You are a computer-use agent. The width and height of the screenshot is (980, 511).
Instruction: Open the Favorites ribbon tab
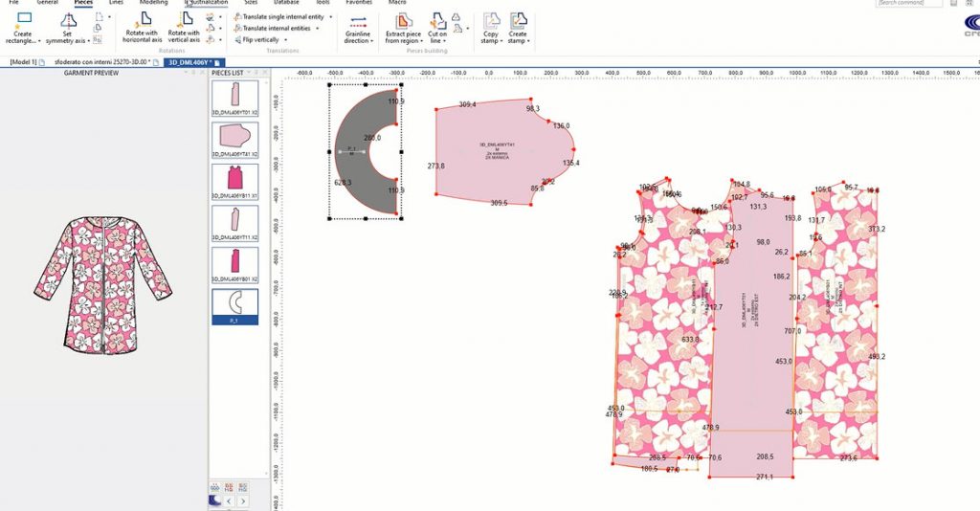(x=360, y=3)
